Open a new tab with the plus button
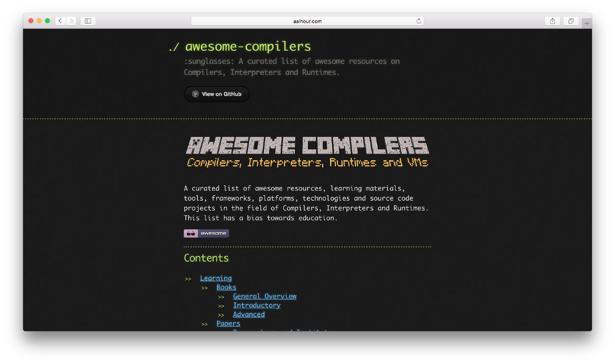This screenshot has width=615, height=364. [587, 24]
